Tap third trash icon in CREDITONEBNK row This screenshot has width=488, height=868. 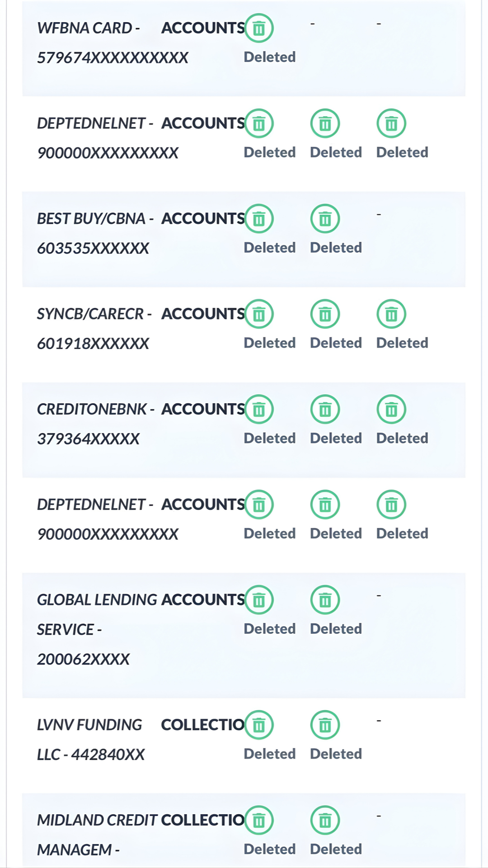pos(391,409)
